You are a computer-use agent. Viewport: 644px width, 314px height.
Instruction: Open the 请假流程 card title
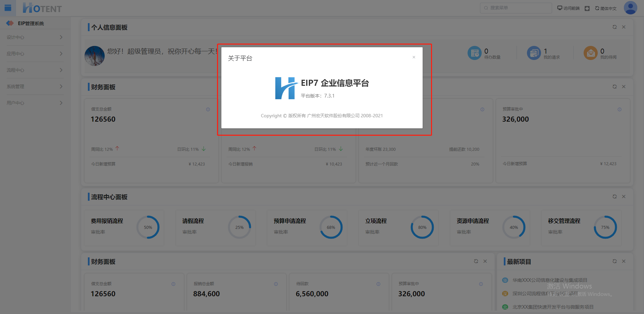coord(193,221)
